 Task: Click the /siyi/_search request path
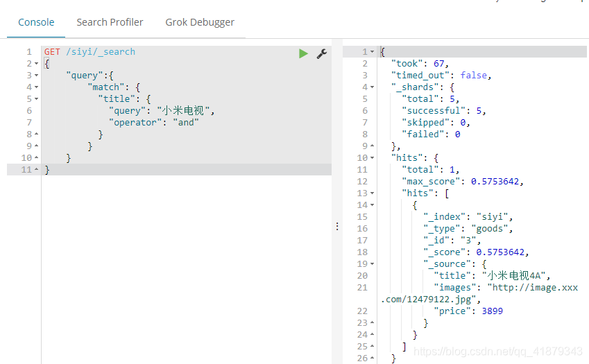(x=101, y=52)
